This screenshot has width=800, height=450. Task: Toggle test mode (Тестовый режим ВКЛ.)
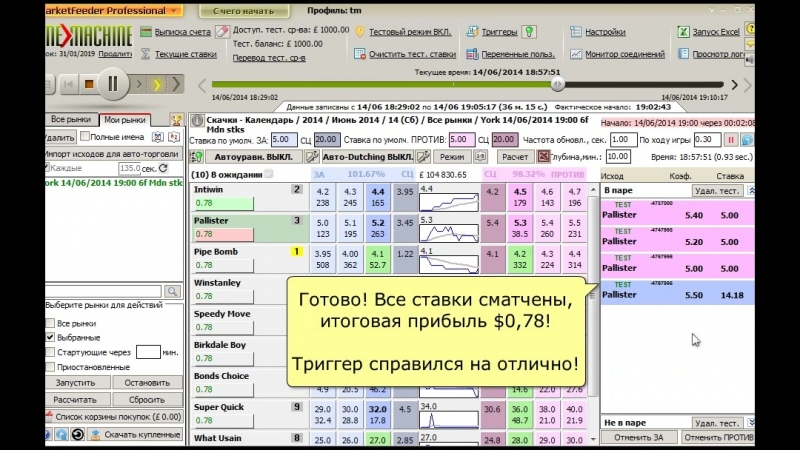(410, 32)
